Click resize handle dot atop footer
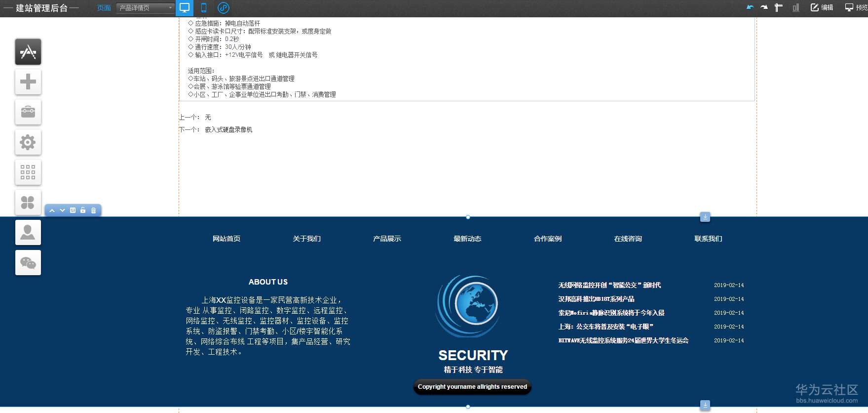Image resolution: width=868 pixels, height=413 pixels. pyautogui.click(x=468, y=217)
